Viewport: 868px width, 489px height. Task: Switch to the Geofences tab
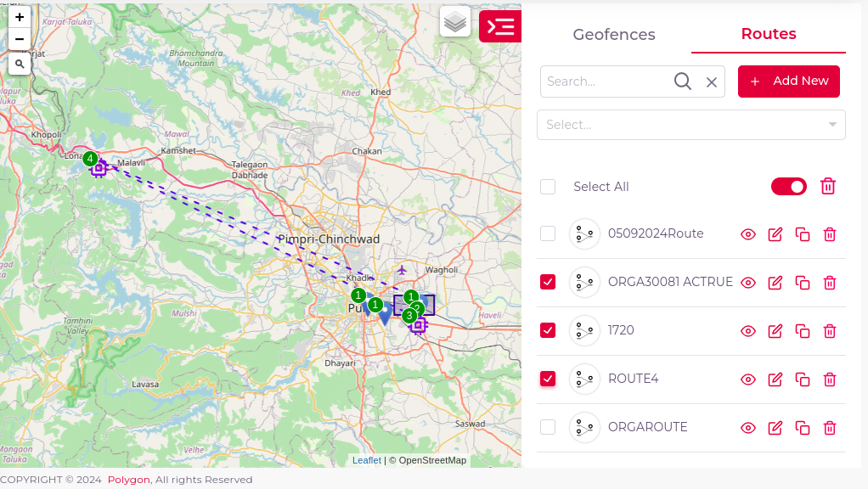614,34
